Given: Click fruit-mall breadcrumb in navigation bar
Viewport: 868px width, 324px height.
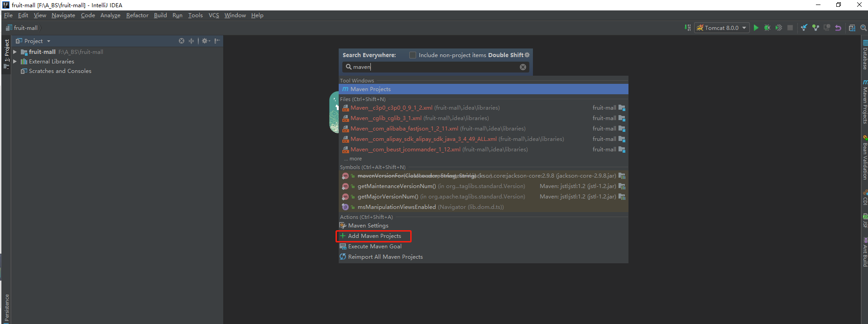Looking at the screenshot, I should click(22, 28).
